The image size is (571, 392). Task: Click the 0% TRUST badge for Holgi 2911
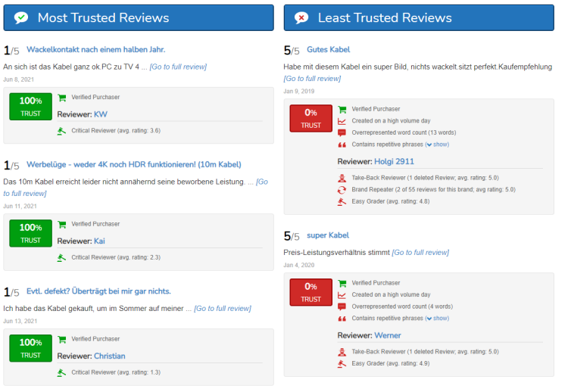311,118
